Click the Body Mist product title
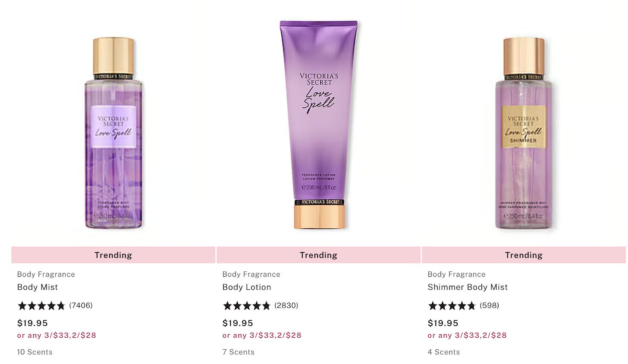The height and width of the screenshot is (364, 628). click(38, 287)
